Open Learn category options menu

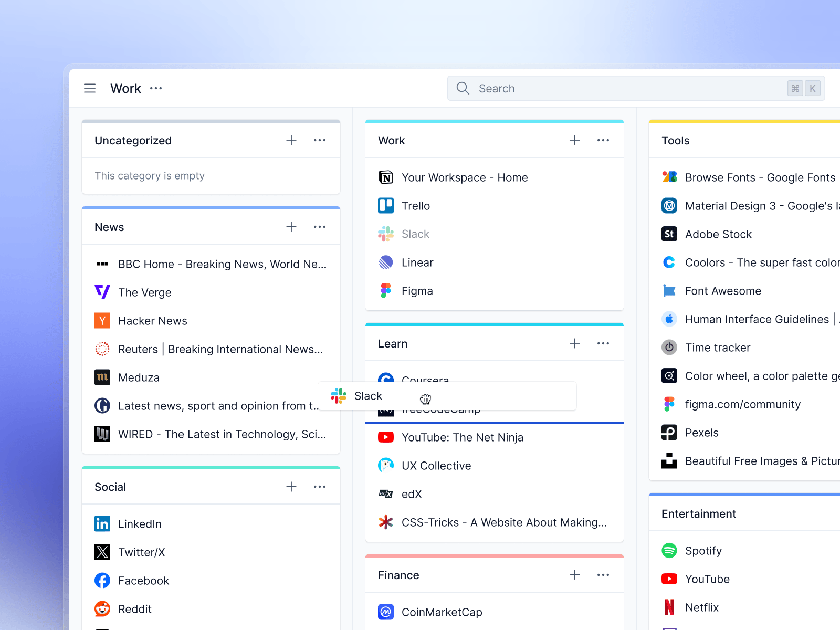[603, 343]
